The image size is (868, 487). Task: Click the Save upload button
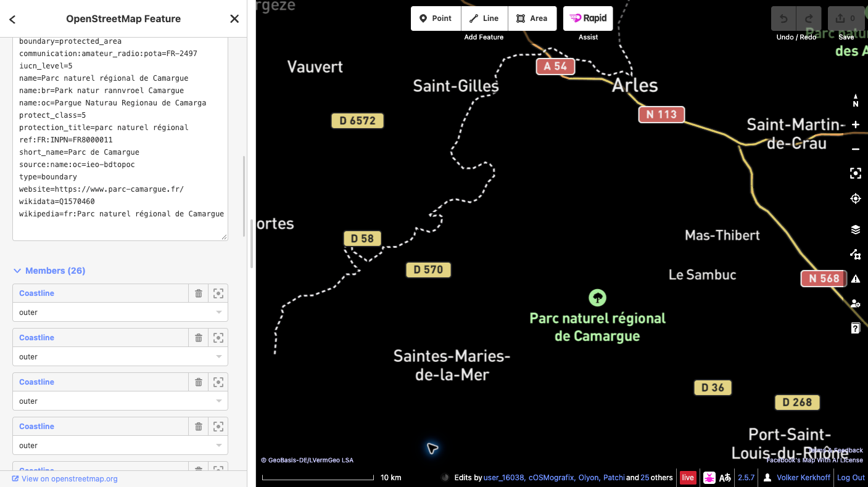point(846,18)
